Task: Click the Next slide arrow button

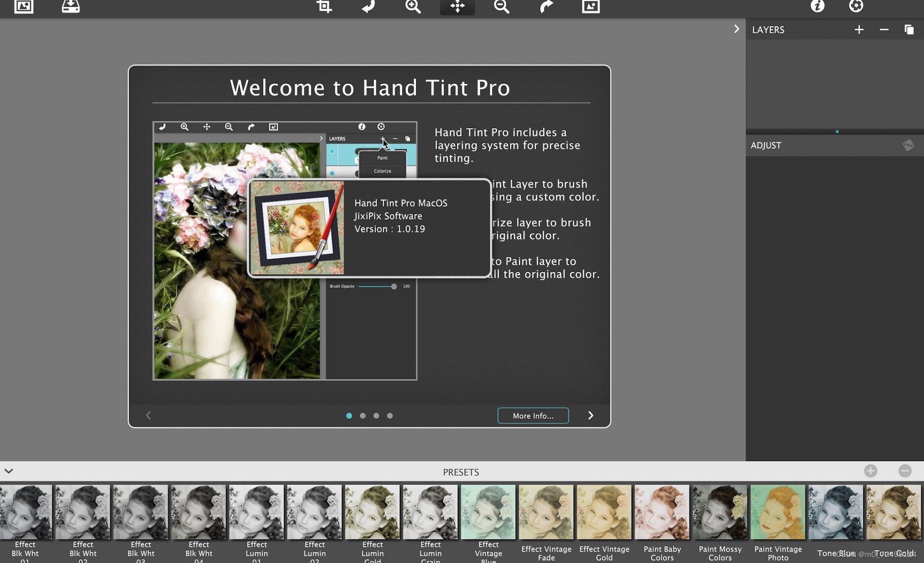Action: click(591, 415)
